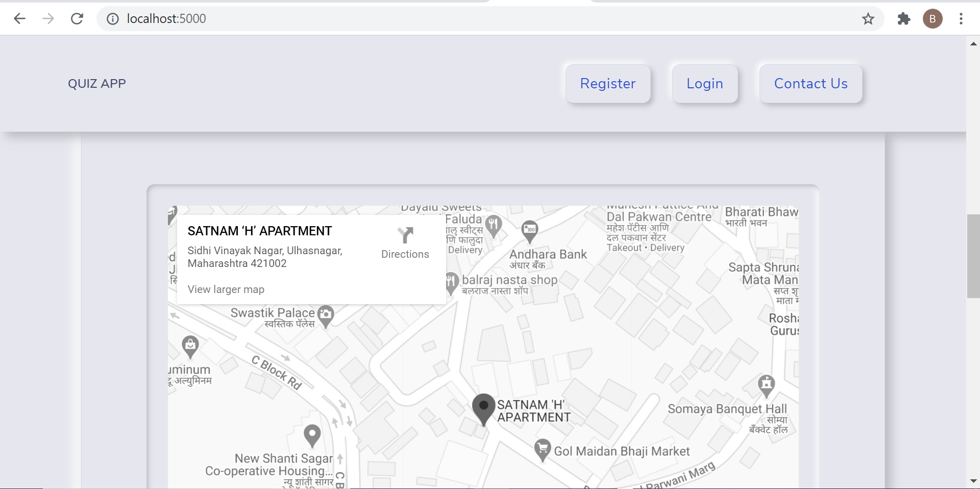Click the Swastik Palace place pin
This screenshot has width=980, height=489.
click(326, 315)
